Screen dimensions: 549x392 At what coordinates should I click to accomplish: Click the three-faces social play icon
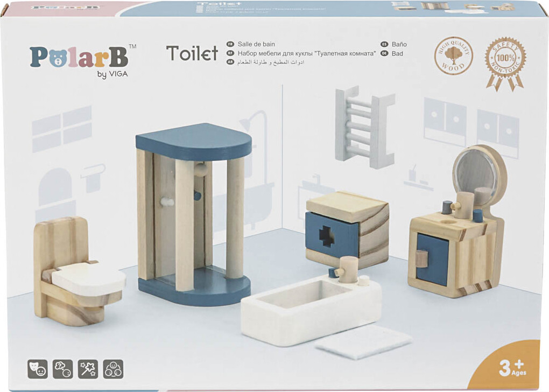pyautogui.click(x=113, y=369)
